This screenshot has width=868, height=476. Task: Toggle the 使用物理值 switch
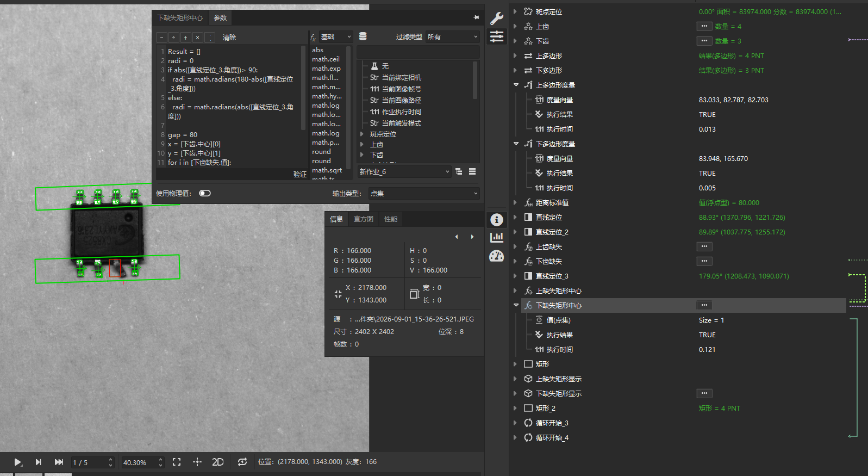point(205,193)
